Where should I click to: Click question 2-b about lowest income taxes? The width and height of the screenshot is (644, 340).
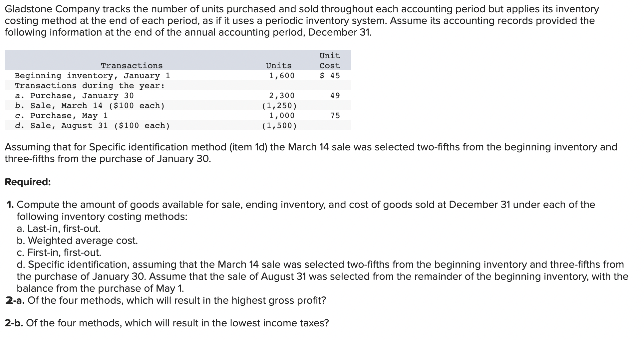[167, 323]
